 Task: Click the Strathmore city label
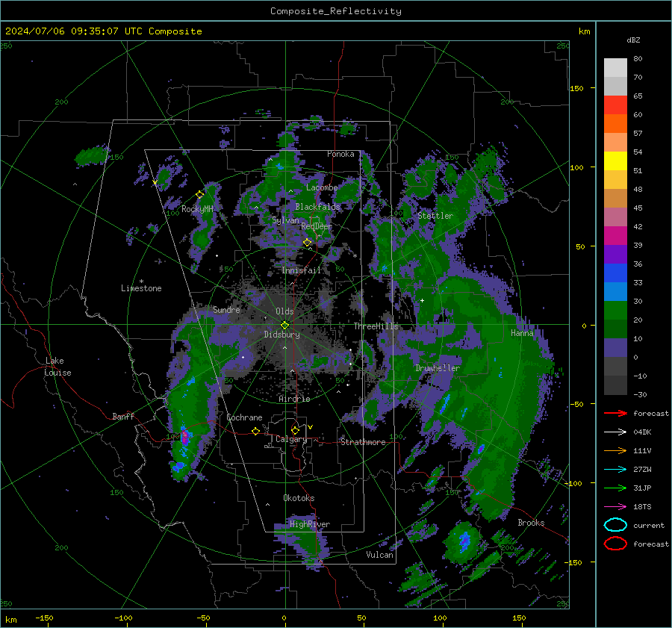[363, 442]
